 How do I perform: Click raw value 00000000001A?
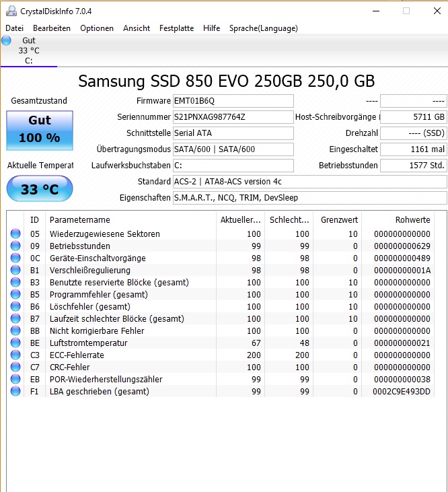[402, 270]
